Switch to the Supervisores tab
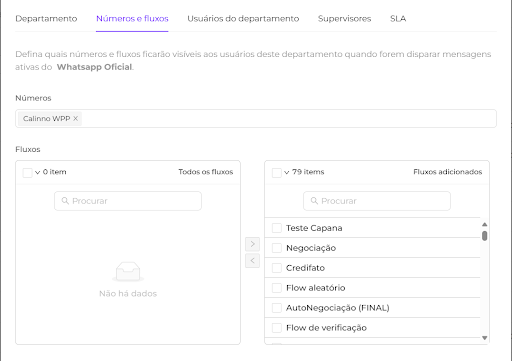512x361 pixels. 344,19
